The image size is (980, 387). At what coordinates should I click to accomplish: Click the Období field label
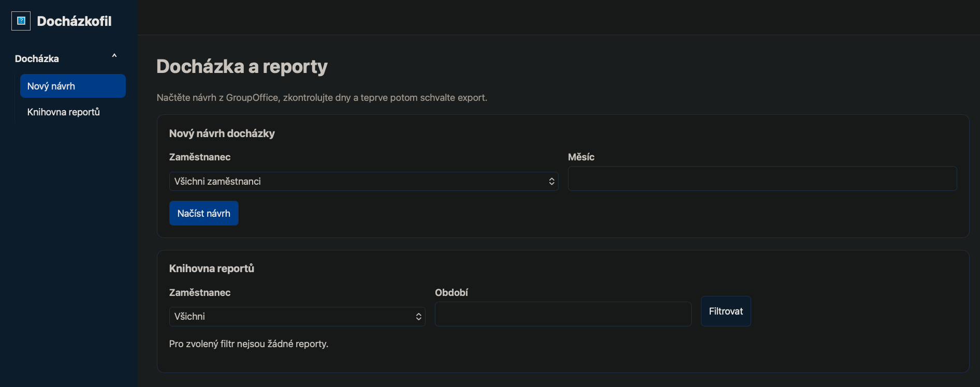pyautogui.click(x=451, y=293)
